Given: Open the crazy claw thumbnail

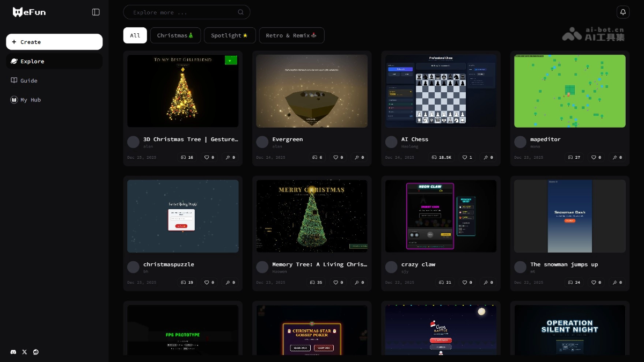Looking at the screenshot, I should pyautogui.click(x=441, y=216).
